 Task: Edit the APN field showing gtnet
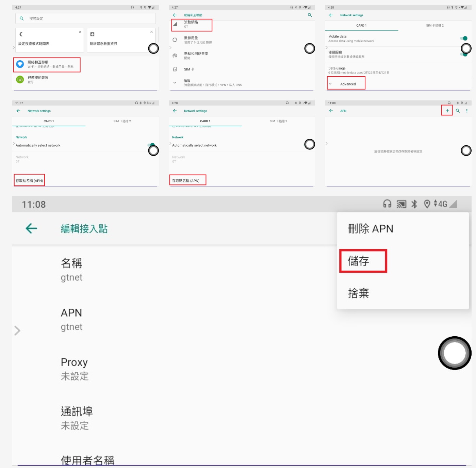click(x=71, y=319)
